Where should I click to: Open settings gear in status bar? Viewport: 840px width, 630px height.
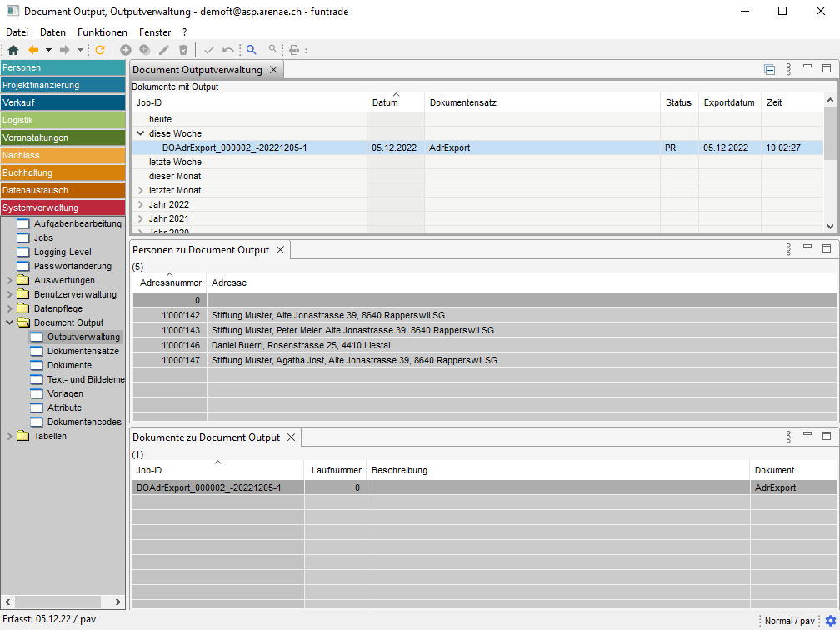click(830, 621)
